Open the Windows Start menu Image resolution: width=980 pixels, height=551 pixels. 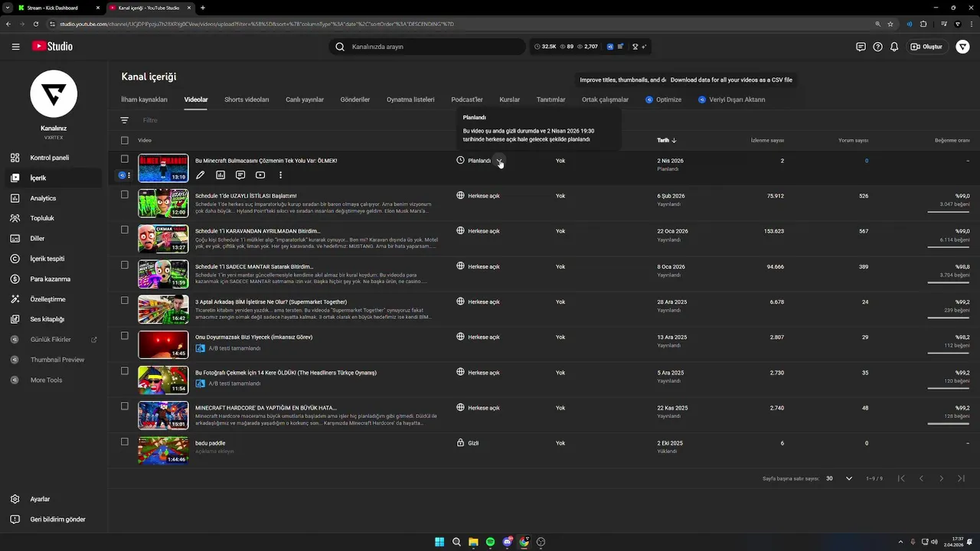click(439, 542)
